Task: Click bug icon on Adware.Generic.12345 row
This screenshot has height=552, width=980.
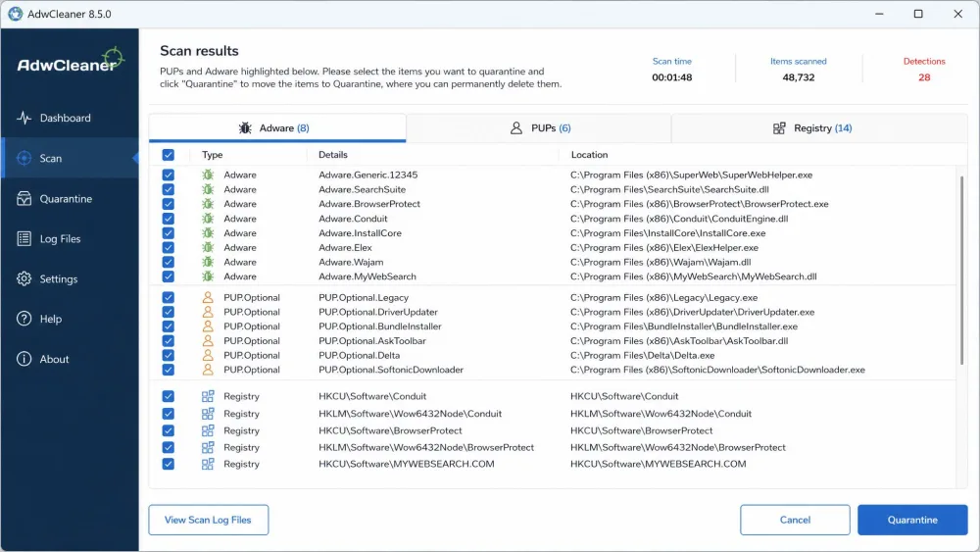Action: click(208, 176)
